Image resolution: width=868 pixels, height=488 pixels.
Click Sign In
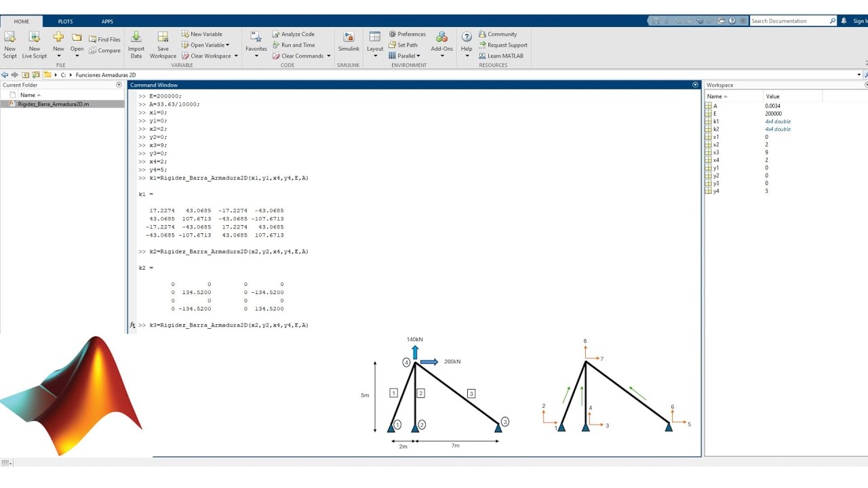coord(860,21)
